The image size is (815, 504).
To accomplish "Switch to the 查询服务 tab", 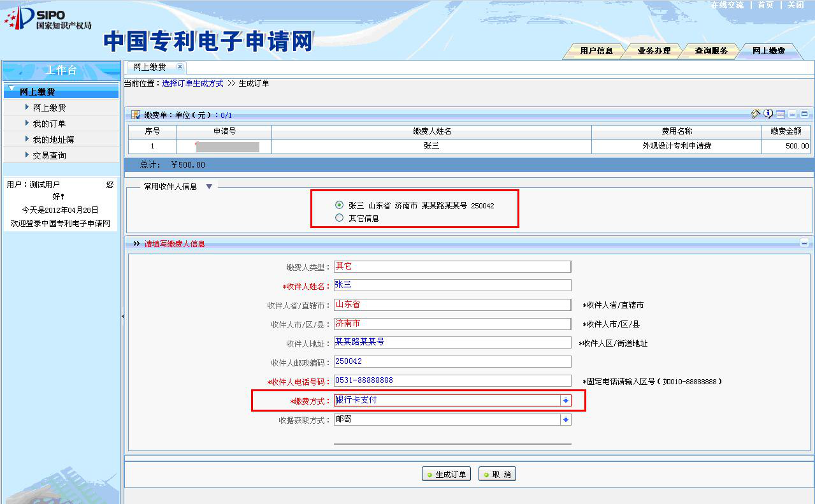I will [710, 51].
